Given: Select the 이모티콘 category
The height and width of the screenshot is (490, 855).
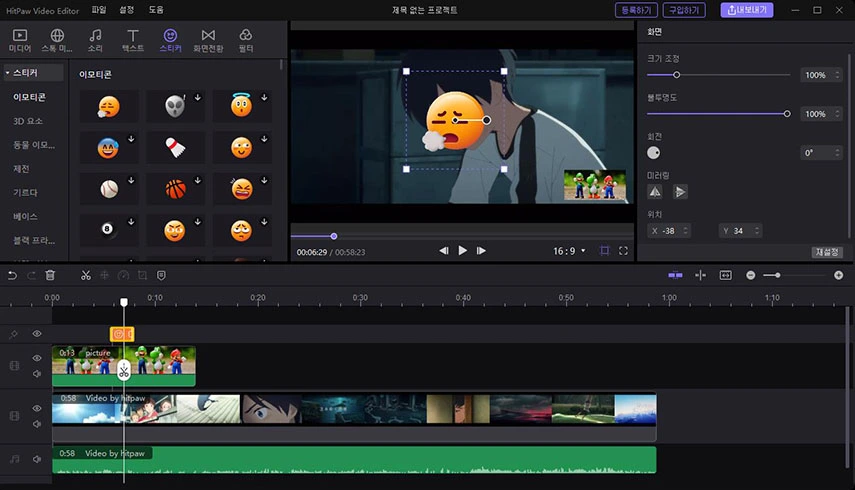Looking at the screenshot, I should [29, 97].
